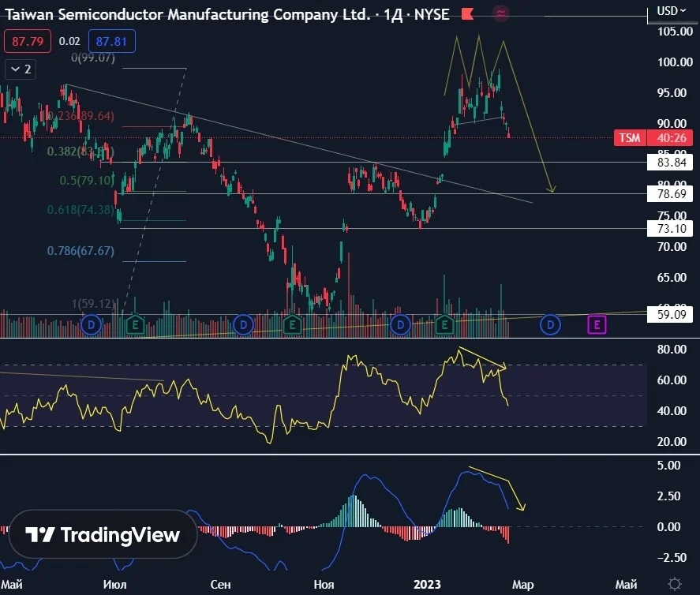Screen dimensions: 700x595
Task: Open chart settings gear at the time axis corner
Action: [675, 584]
